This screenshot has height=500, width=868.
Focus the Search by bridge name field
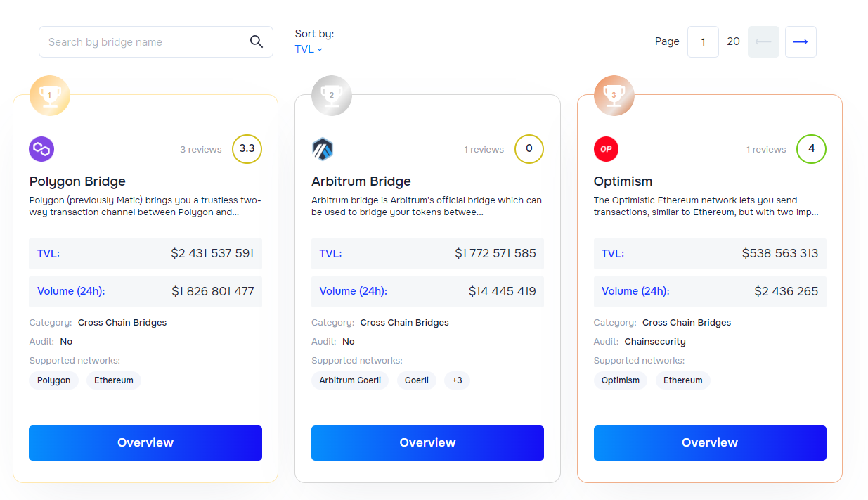144,42
